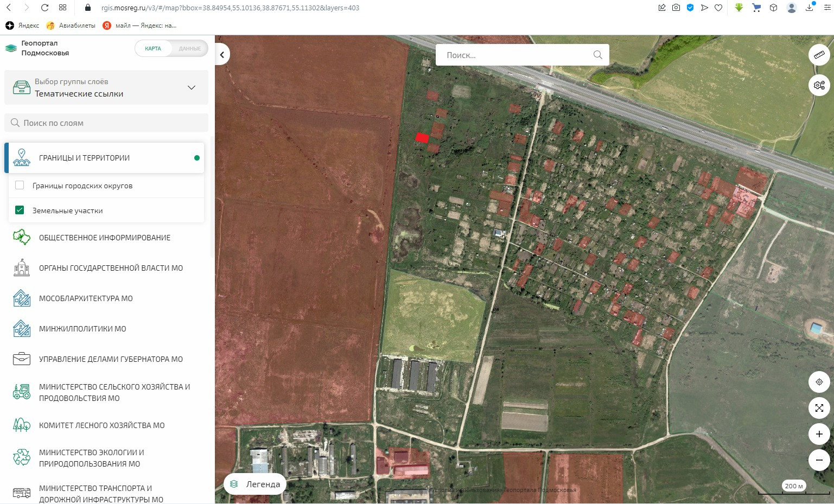Image resolution: width=834 pixels, height=504 pixels.
Task: Switch toggle to ДАННЫЕ mode
Action: click(x=189, y=48)
